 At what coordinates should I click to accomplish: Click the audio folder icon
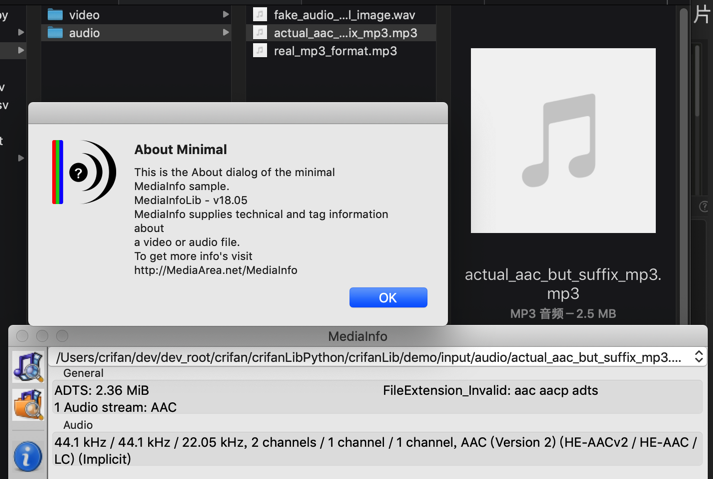point(55,33)
